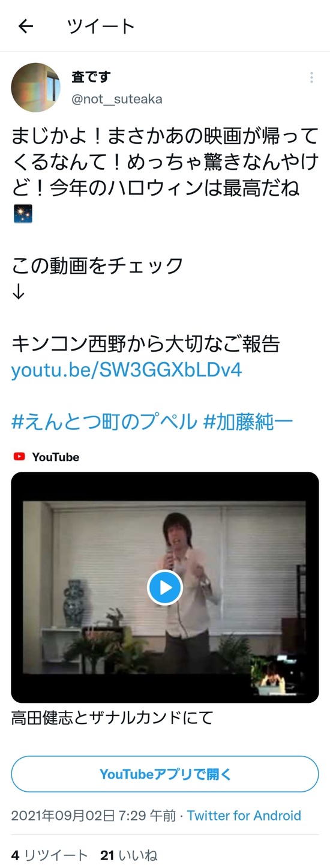
Task: Tap the display name 査です
Action: pos(91,77)
